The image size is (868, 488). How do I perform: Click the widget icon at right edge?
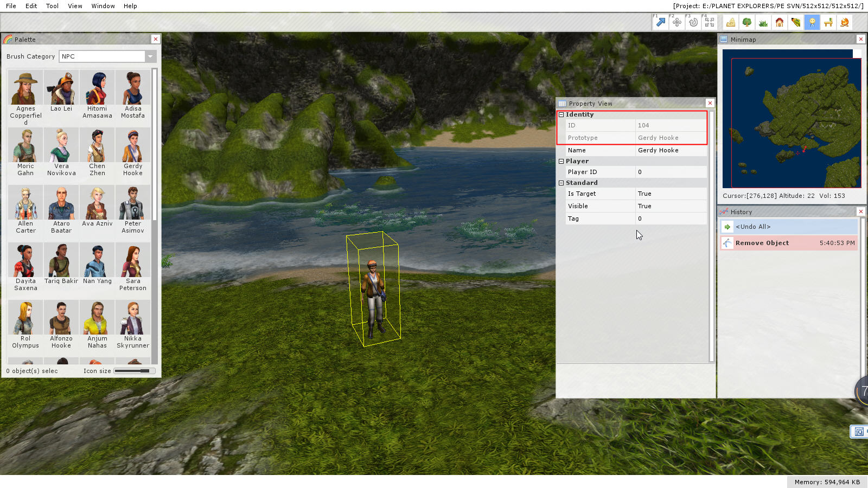859,432
